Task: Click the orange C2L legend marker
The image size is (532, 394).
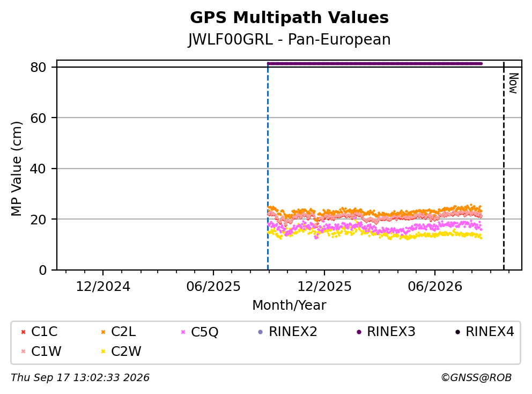Action: [103, 332]
